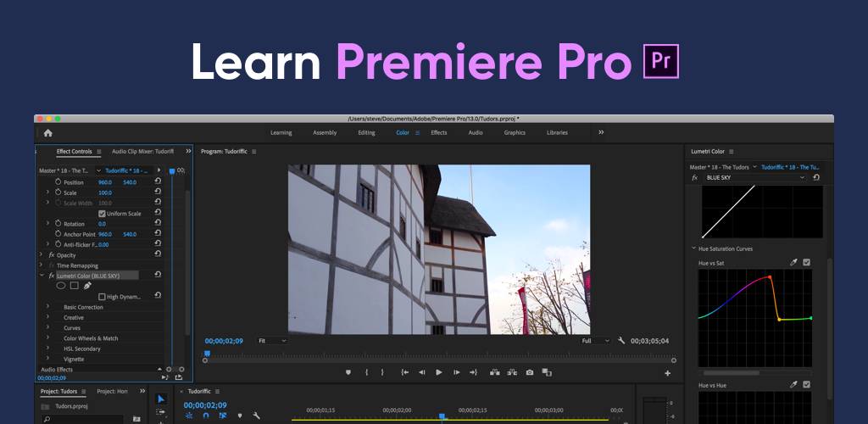868x424 pixels.
Task: Open the Fit zoom level dropdown
Action: click(x=272, y=341)
